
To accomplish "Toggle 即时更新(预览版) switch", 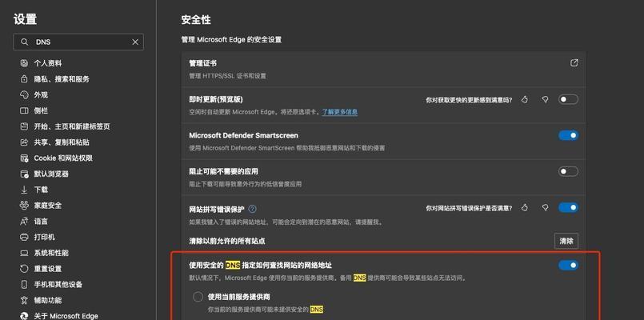I will (568, 99).
